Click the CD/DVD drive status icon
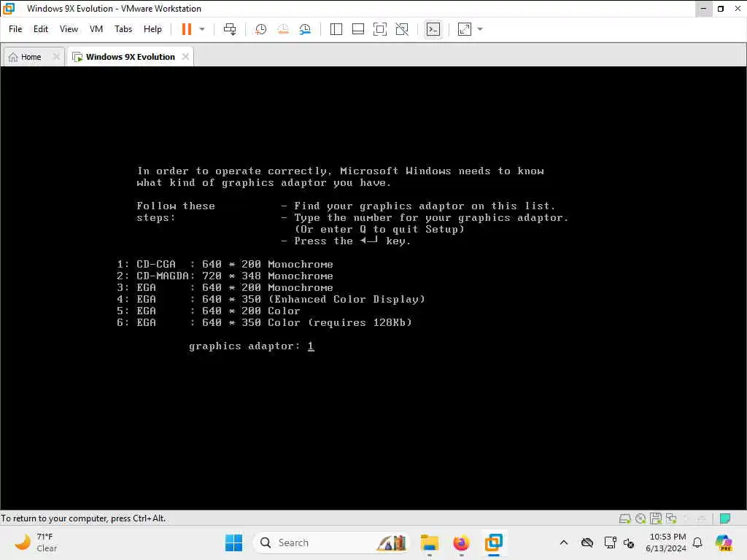Viewport: 747px width, 560px height. click(x=640, y=518)
